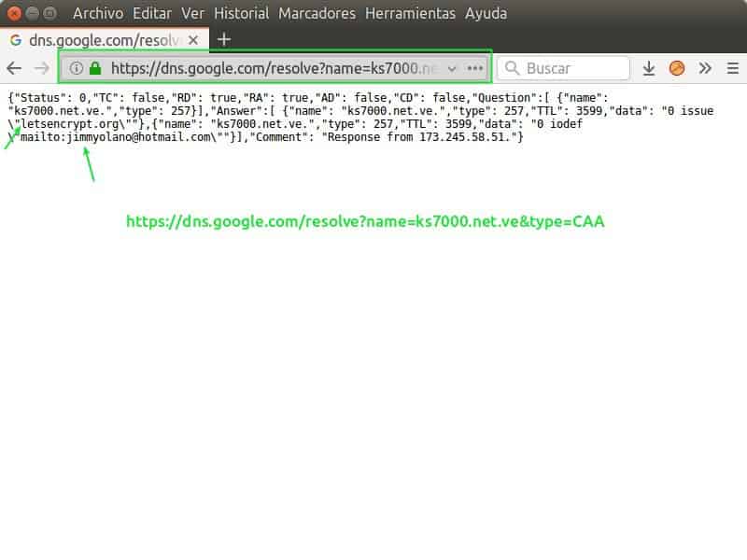The width and height of the screenshot is (747, 560).
Task: Open the Archivo menu
Action: (x=98, y=13)
